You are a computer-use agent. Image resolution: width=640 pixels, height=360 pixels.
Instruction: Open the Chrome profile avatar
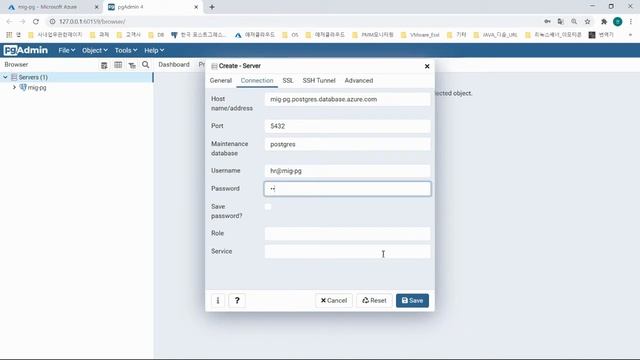coord(618,22)
